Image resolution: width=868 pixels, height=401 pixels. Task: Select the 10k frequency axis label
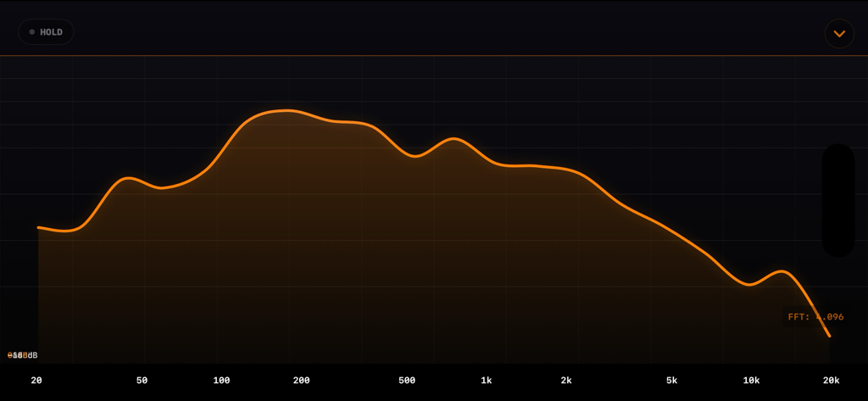tap(751, 381)
